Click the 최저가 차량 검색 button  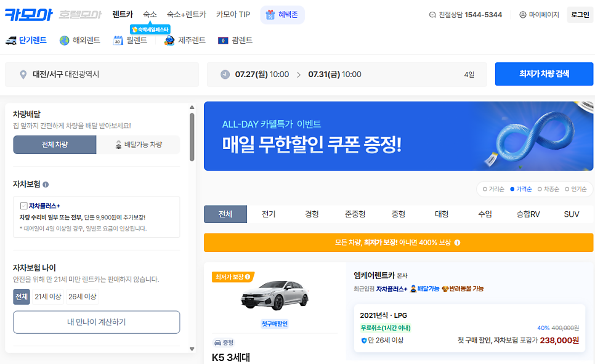pyautogui.click(x=544, y=74)
